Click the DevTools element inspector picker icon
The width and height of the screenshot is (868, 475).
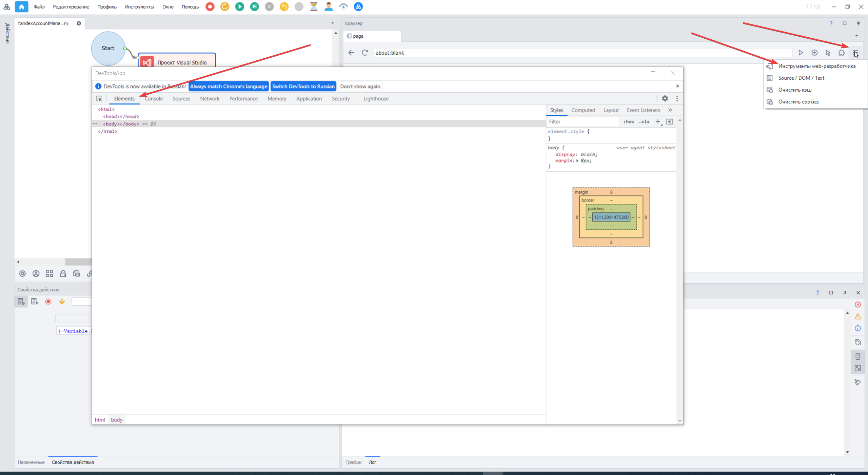point(99,99)
